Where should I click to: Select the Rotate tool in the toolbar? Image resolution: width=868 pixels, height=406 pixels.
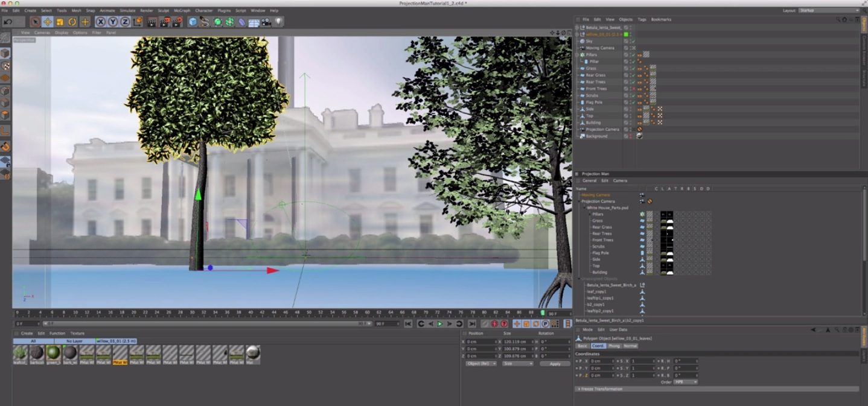point(72,22)
